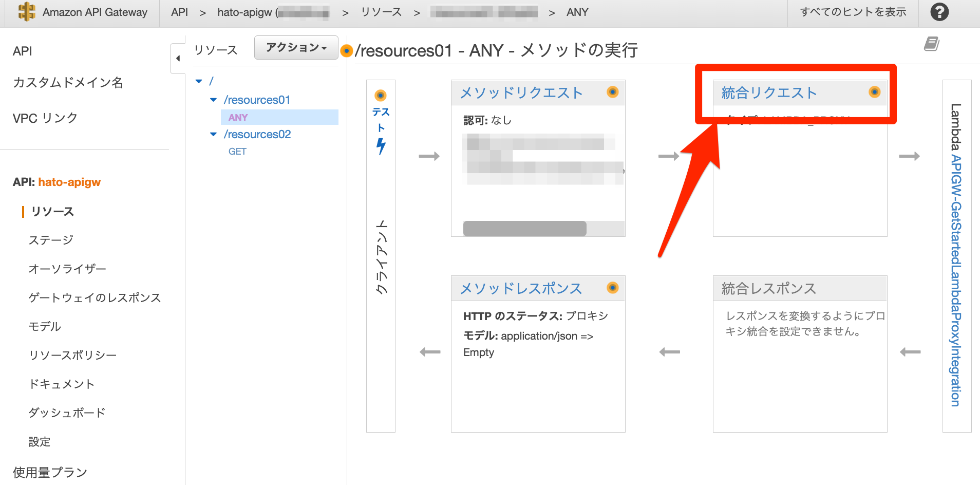Image resolution: width=980 pixels, height=485 pixels.
Task: Click the orange dot beside メソッドリクエスト
Action: pyautogui.click(x=612, y=92)
